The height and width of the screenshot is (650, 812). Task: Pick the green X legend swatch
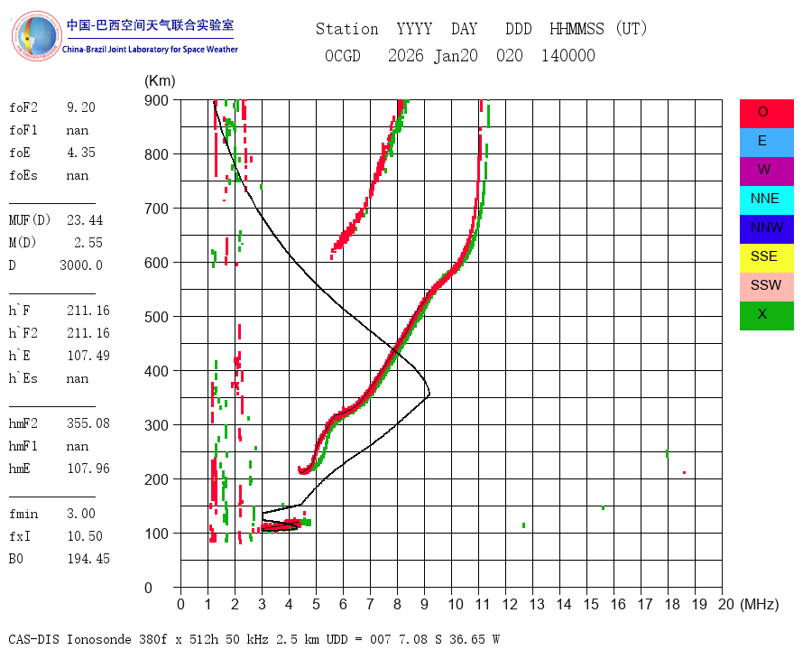pos(766,316)
